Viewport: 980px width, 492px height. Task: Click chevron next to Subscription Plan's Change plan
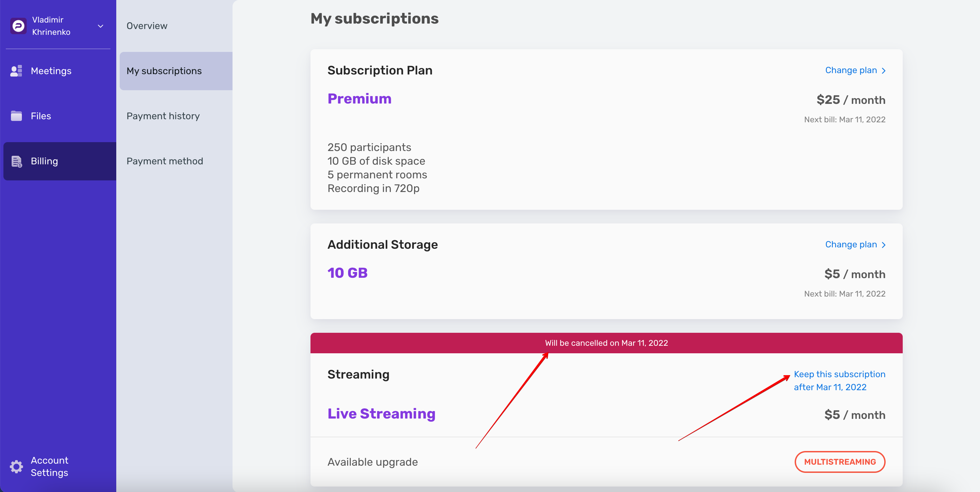pyautogui.click(x=883, y=71)
